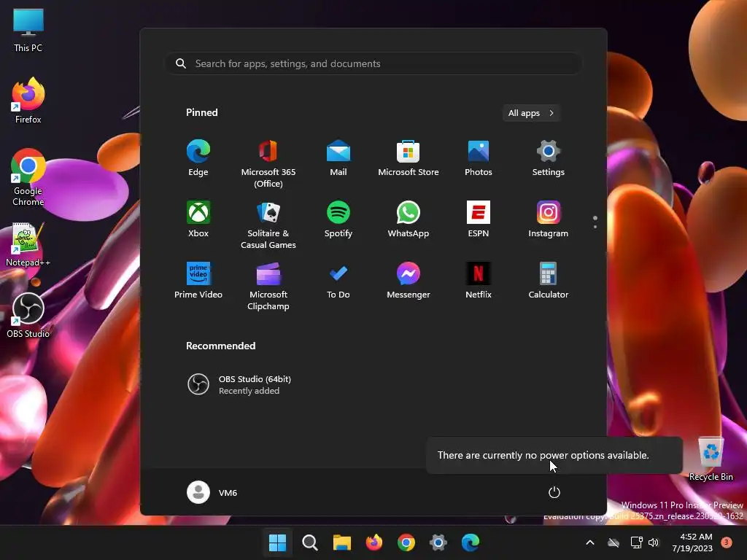Open Firefox from the taskbar
Image resolution: width=747 pixels, height=560 pixels.
coord(374,542)
